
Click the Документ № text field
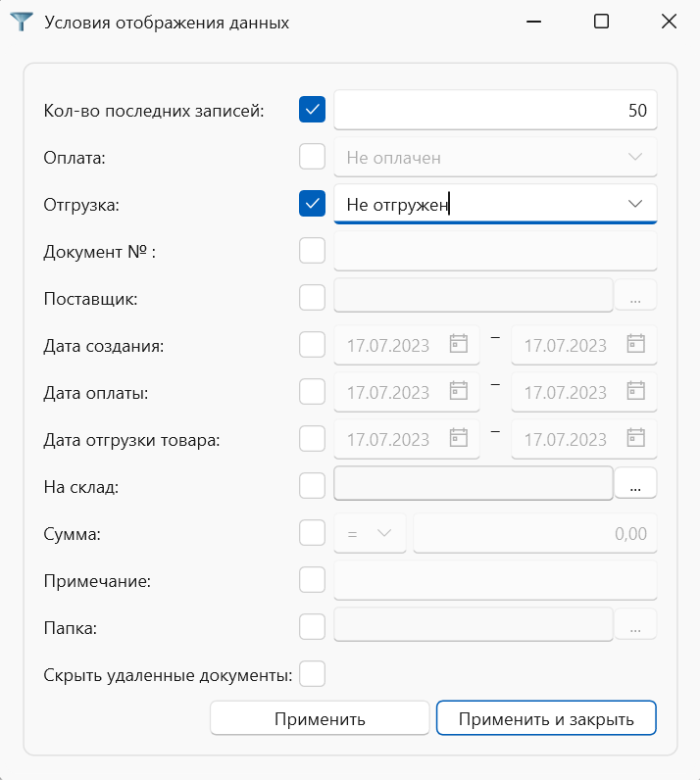pyautogui.click(x=495, y=251)
